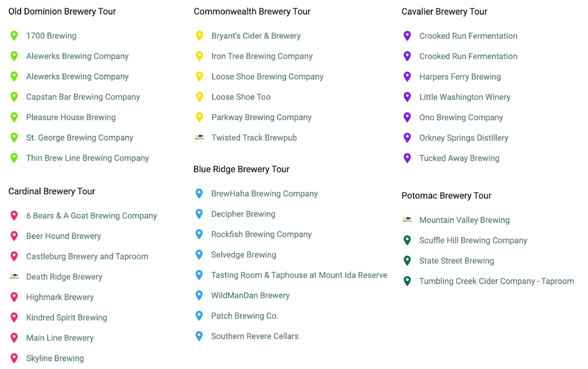The image size is (588, 369).
Task: Select the Tumbling Creek Cider Company - Taproom entry
Action: 497,281
